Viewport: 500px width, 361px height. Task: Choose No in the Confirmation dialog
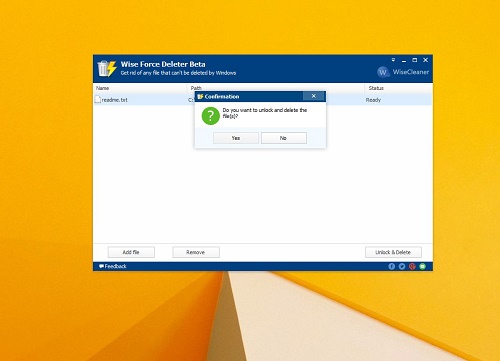tap(284, 138)
